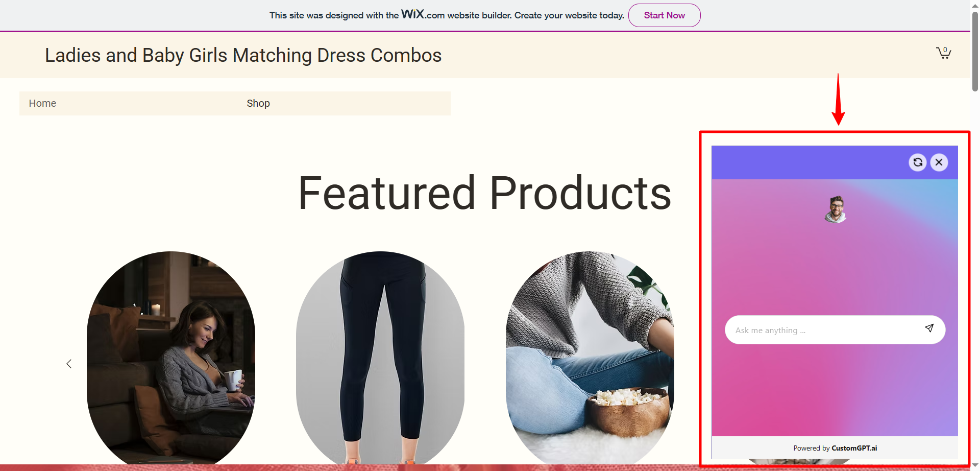Refresh the chatbot conversation
The width and height of the screenshot is (980, 471).
[918, 162]
